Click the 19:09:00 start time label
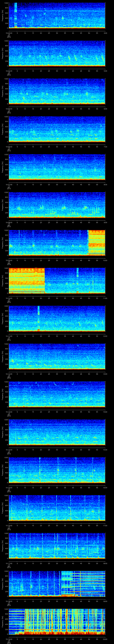Viewport: 114px width, 644px height. (9, 260)
